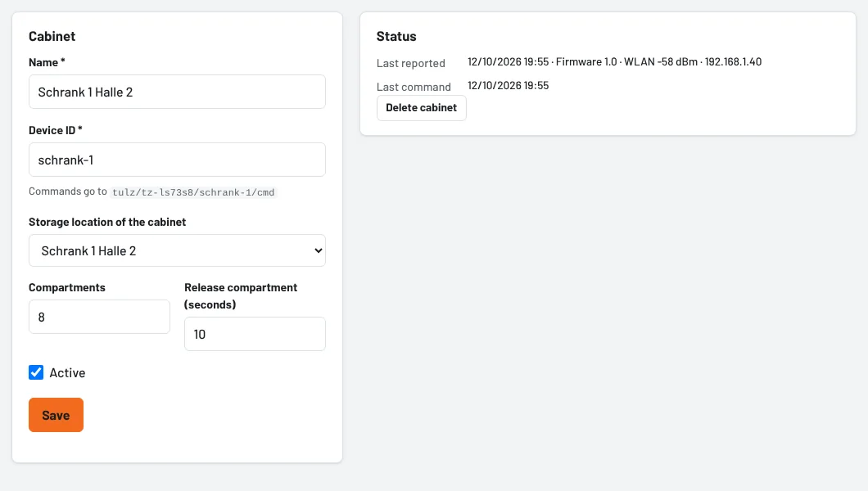Select the Compartments number field
The height and width of the screenshot is (491, 868).
point(99,317)
